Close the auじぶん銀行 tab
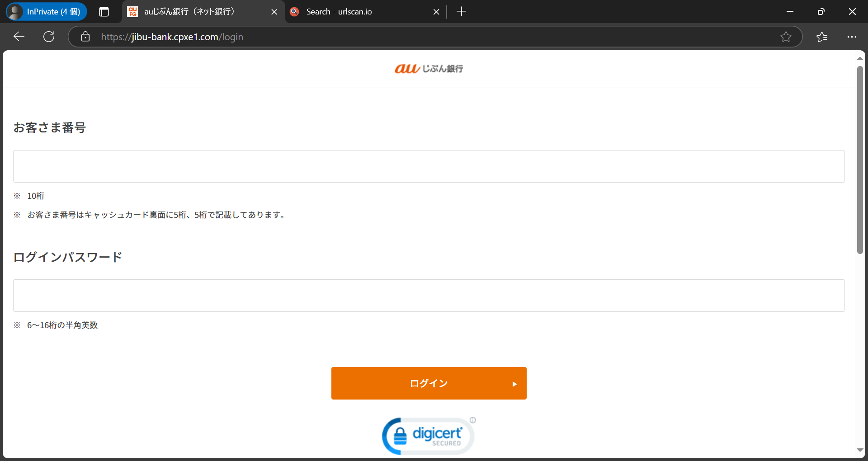The image size is (868, 461). pyautogui.click(x=274, y=12)
